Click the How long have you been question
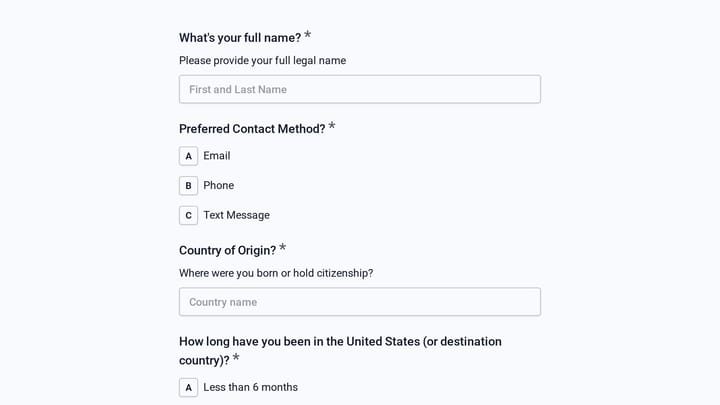This screenshot has width=720, height=405. click(x=340, y=351)
